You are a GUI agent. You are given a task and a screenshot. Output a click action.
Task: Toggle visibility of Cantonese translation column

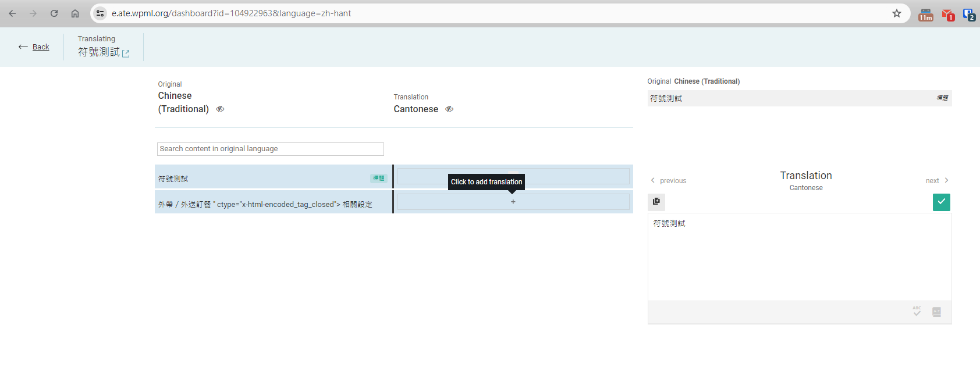tap(449, 109)
